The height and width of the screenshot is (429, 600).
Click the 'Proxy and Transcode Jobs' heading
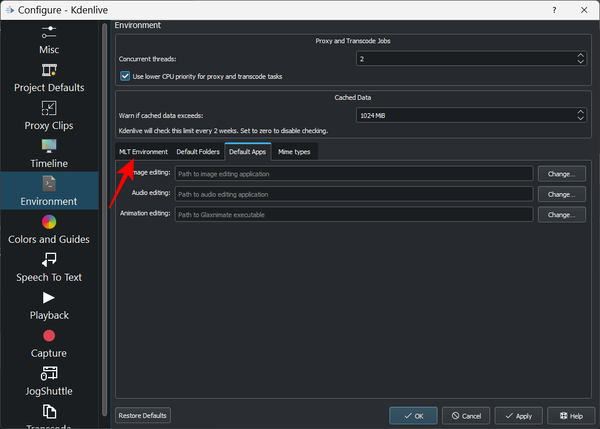click(353, 41)
